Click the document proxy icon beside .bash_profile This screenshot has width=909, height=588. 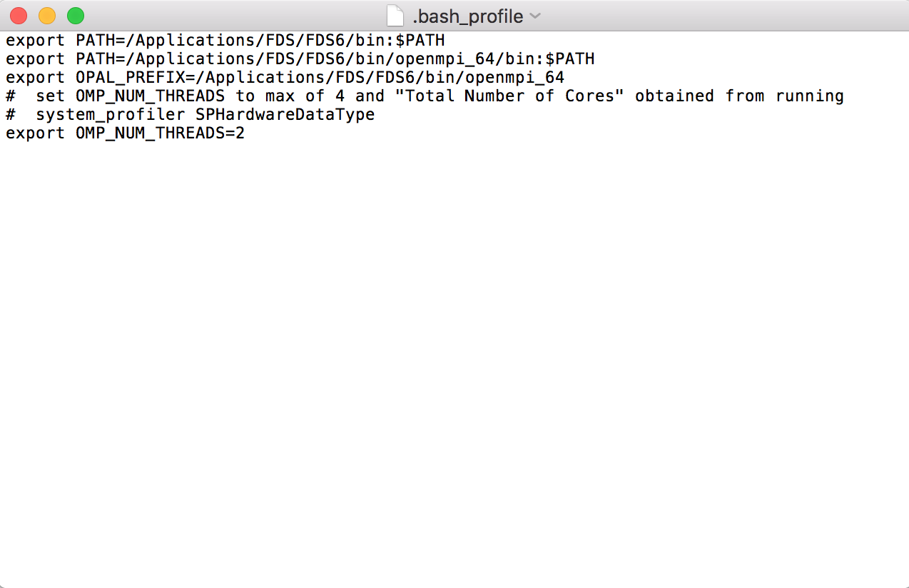395,16
